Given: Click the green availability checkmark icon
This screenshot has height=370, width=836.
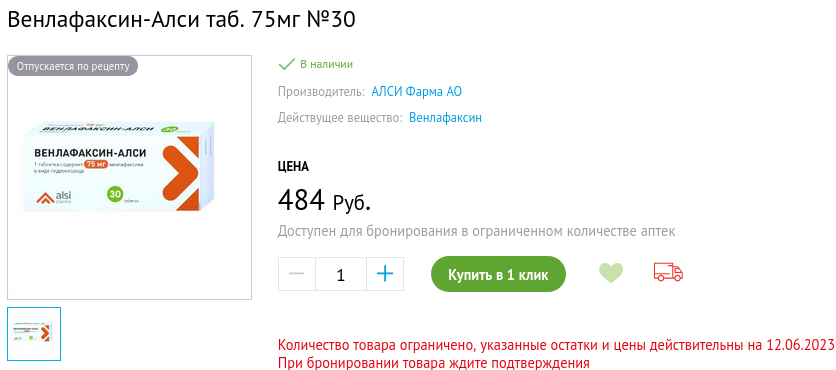Looking at the screenshot, I should click(x=286, y=65).
